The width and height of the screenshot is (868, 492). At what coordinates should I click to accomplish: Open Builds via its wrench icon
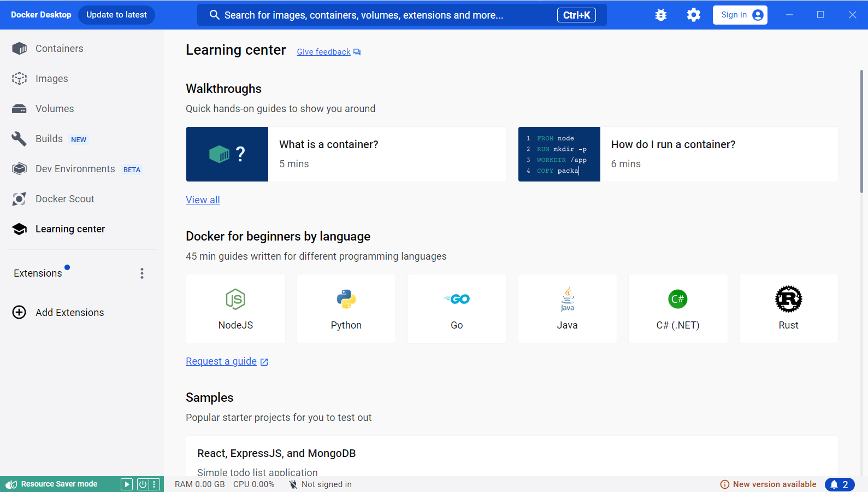pos(19,139)
